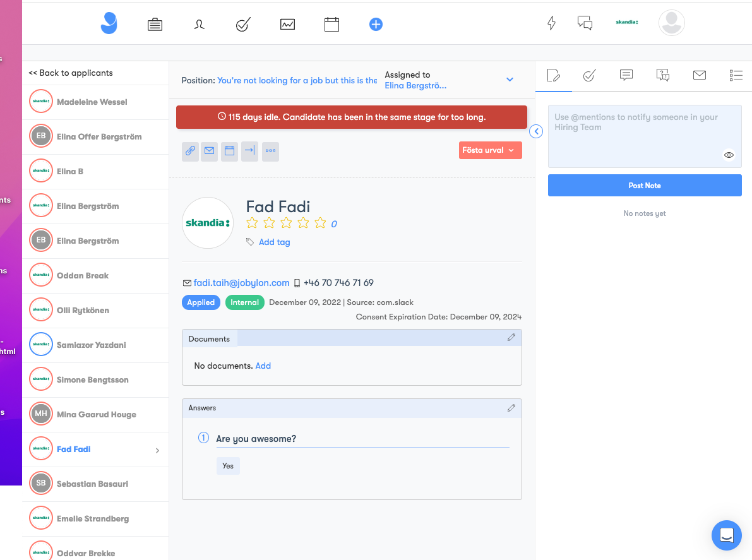Click the +46 70 746 71 69 phone number
This screenshot has width=752, height=560.
pos(338,283)
